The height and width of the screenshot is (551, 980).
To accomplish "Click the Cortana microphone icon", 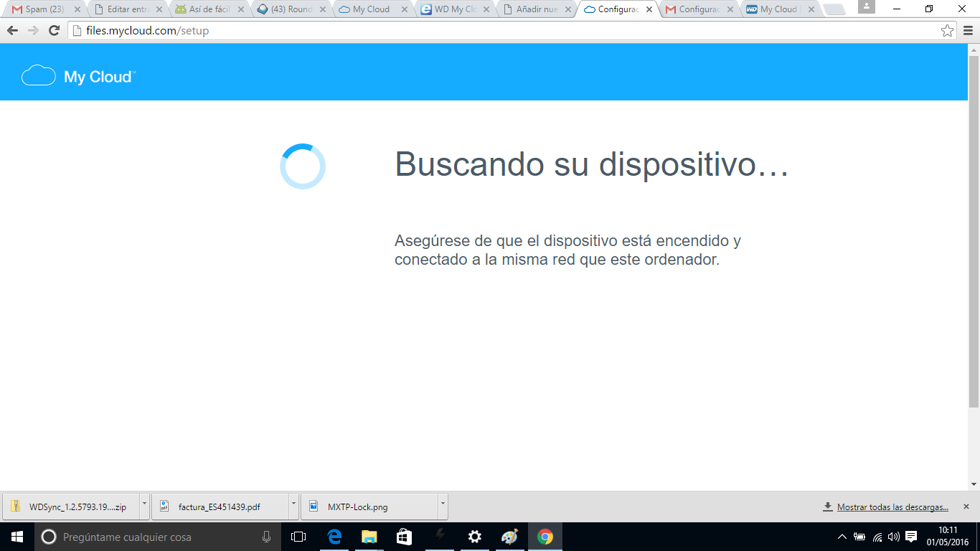I will tap(267, 537).
